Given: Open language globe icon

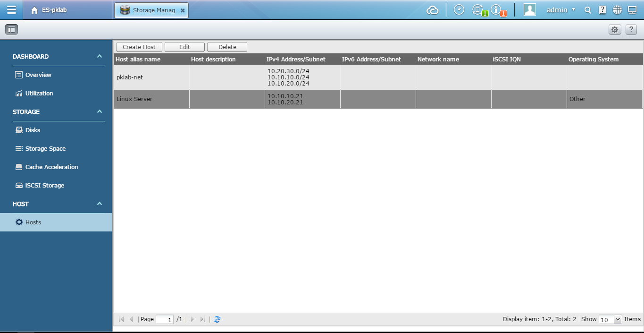Looking at the screenshot, I should tap(617, 10).
